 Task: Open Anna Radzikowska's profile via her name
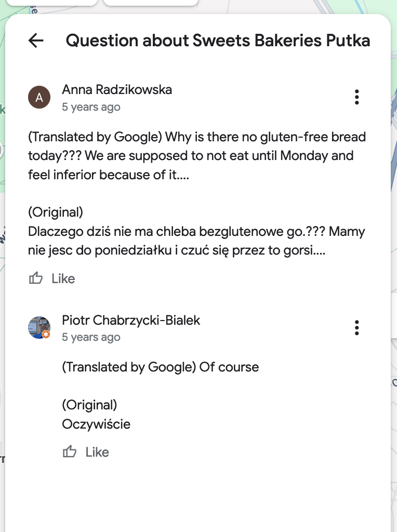point(117,90)
